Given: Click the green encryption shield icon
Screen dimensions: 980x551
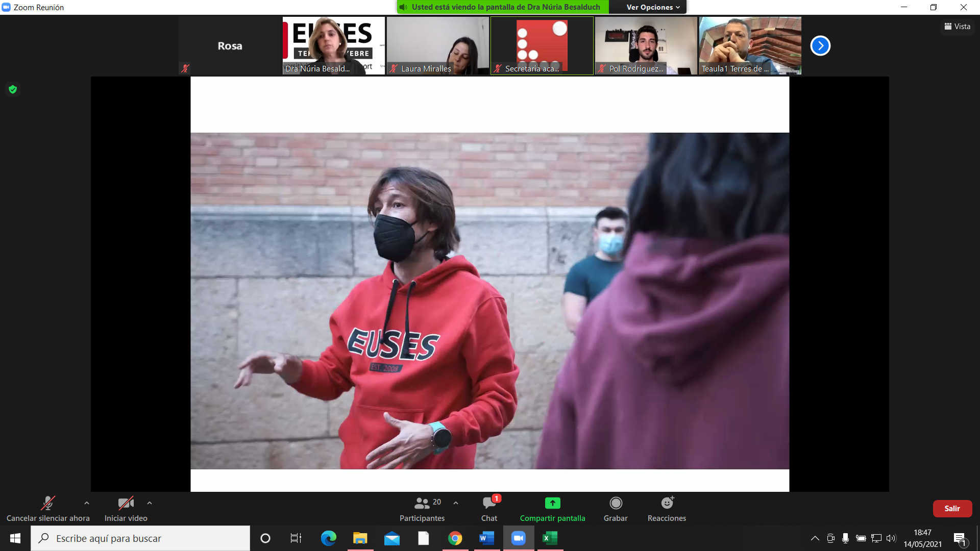Looking at the screenshot, I should coord(13,90).
